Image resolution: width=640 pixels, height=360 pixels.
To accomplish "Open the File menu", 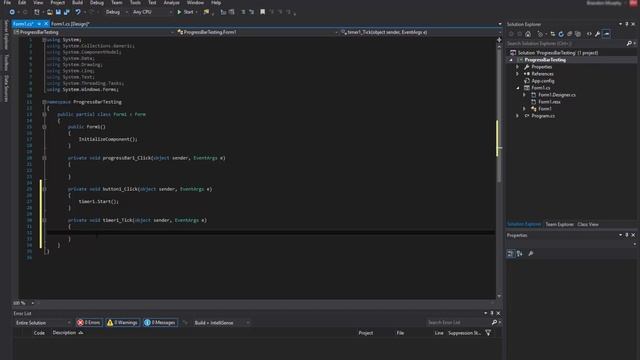I will 7,2.
